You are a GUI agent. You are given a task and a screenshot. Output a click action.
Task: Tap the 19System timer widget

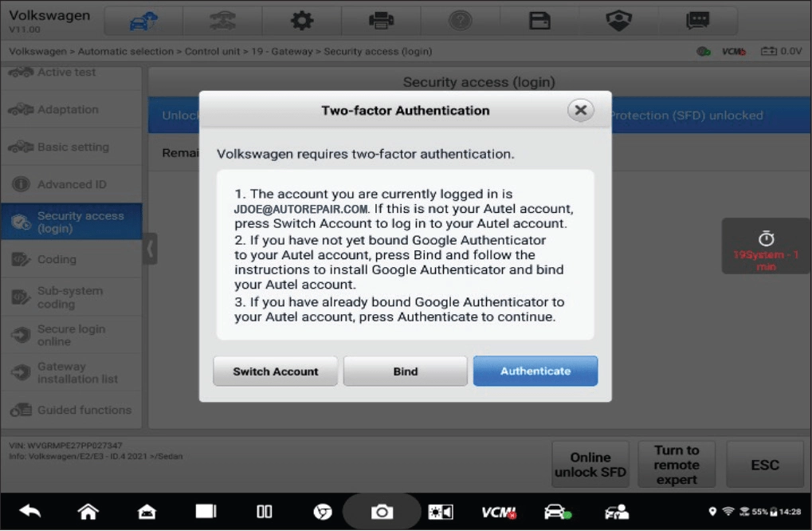(x=766, y=246)
